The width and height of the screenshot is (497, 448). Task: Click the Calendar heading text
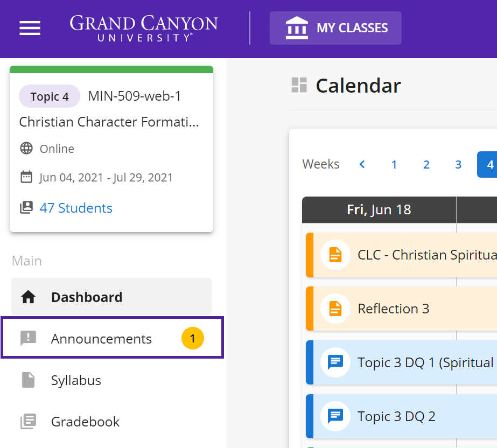coord(358,86)
